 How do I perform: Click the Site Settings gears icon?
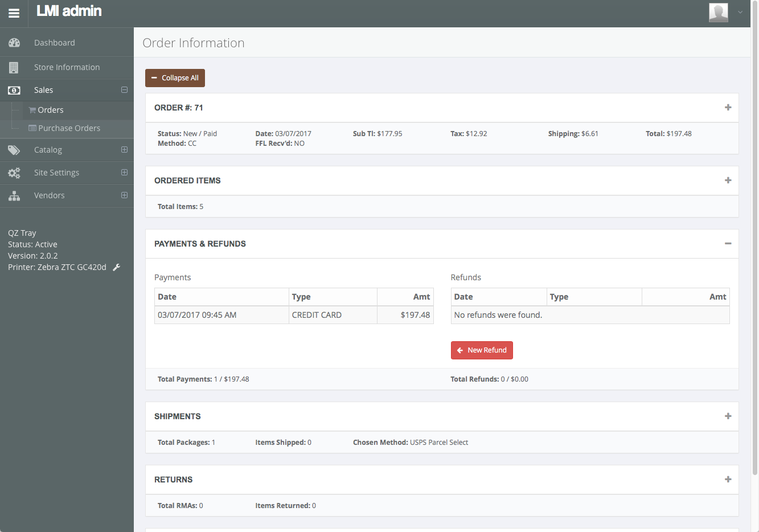(x=14, y=173)
